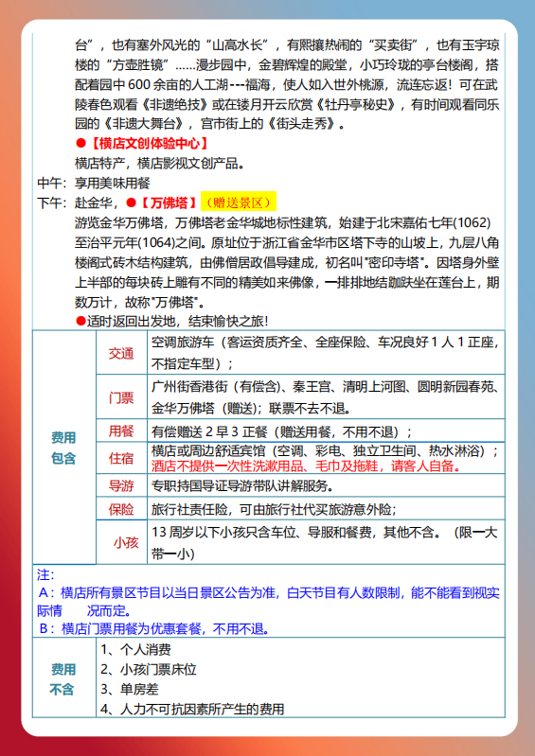Click the item 2、小孩门票床位

(x=149, y=669)
